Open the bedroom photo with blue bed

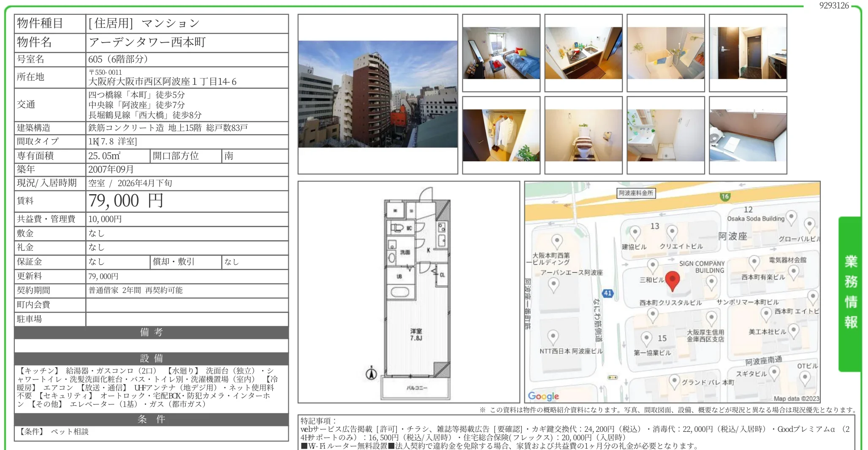click(x=501, y=53)
